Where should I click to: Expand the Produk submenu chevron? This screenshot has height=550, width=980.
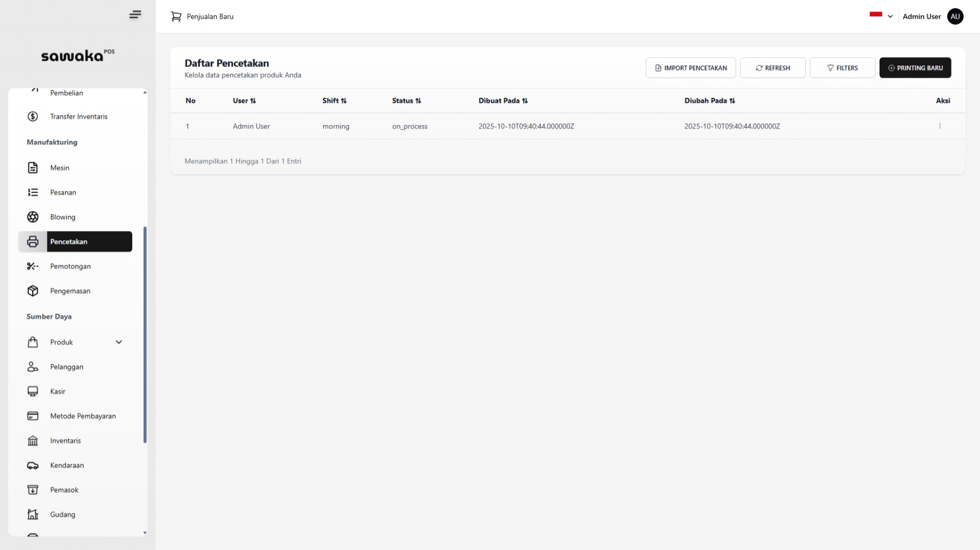[119, 342]
